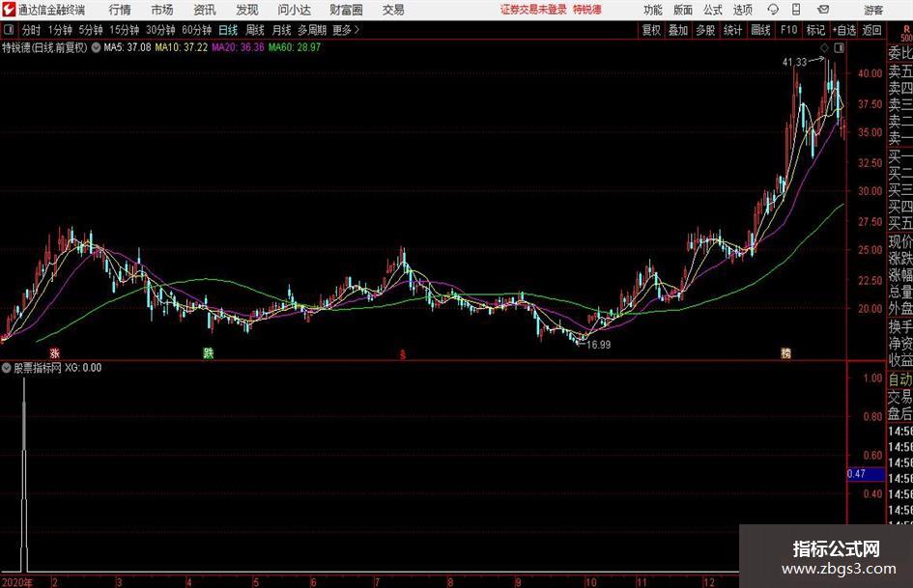Click the 叠加 overlay toolbar button

pyautogui.click(x=678, y=30)
